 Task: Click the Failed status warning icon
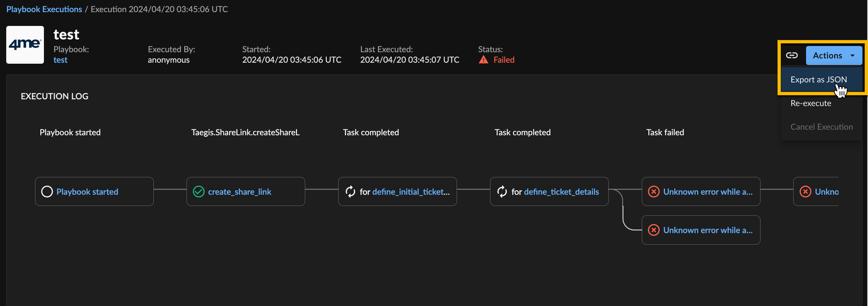click(483, 60)
